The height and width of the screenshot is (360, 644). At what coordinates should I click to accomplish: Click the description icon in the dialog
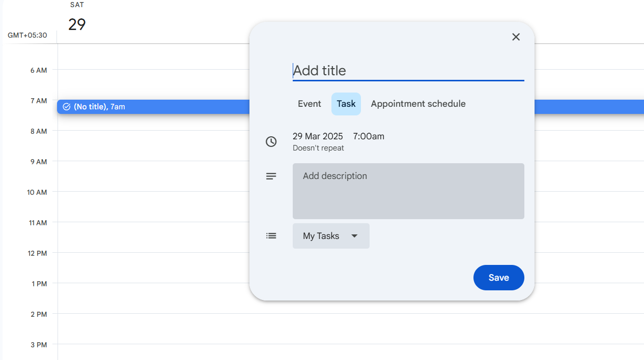(x=271, y=176)
